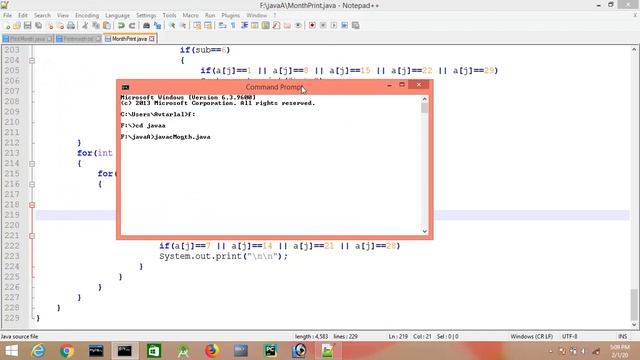Launch Firefox from taskbar
The height and width of the screenshot is (360, 640).
coord(212,351)
